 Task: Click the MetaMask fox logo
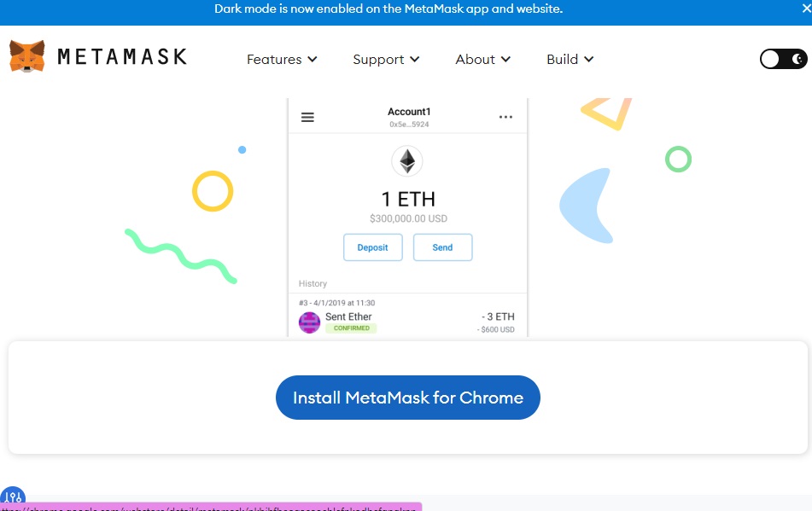[x=27, y=55]
